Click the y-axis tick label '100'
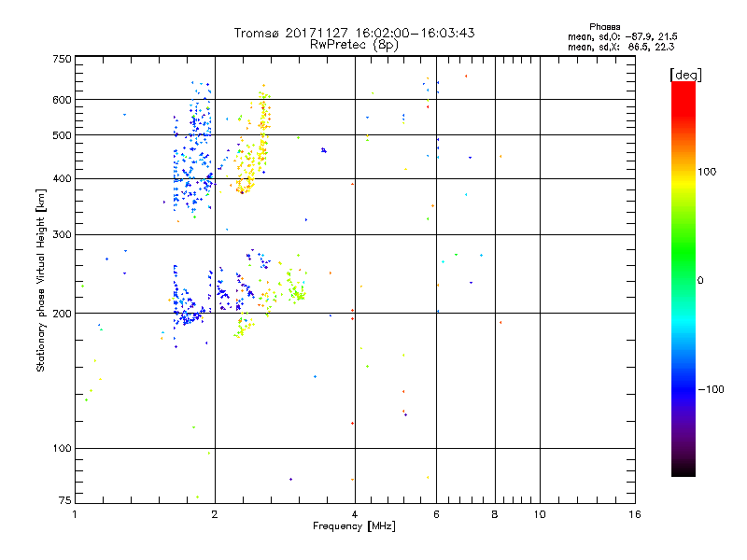Screen dimensions: 747x560 click(62, 449)
